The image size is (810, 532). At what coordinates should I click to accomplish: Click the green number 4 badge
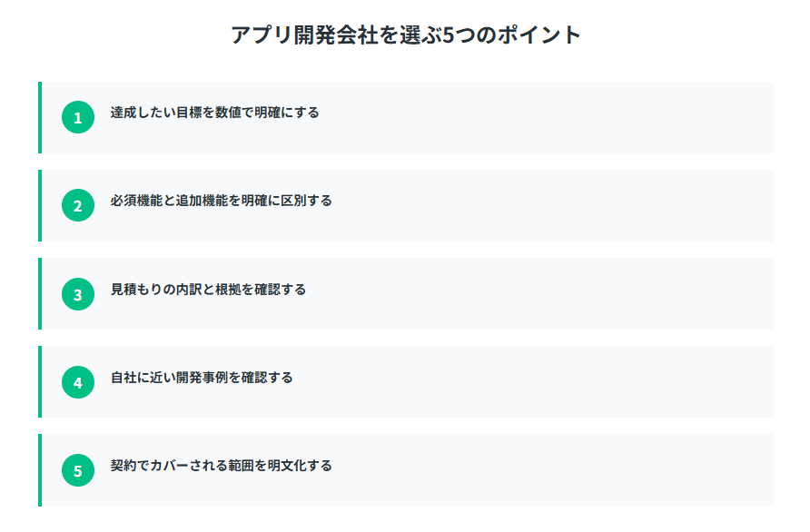[x=78, y=382]
